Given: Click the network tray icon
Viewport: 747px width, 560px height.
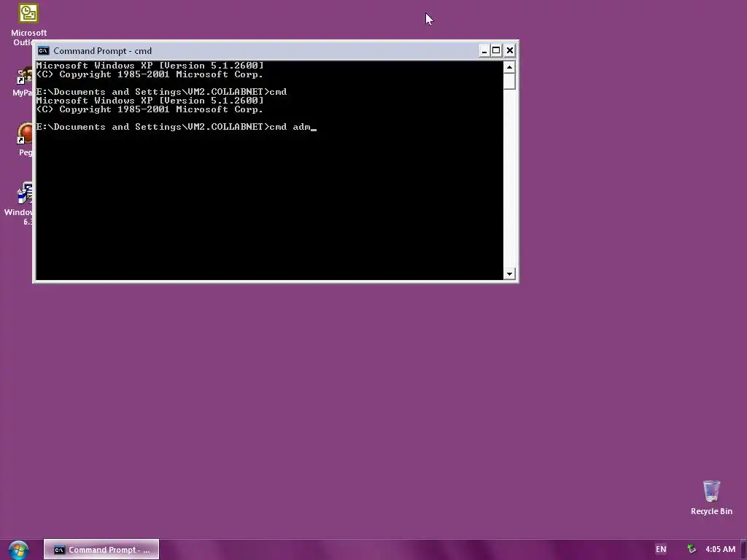Looking at the screenshot, I should tap(692, 549).
